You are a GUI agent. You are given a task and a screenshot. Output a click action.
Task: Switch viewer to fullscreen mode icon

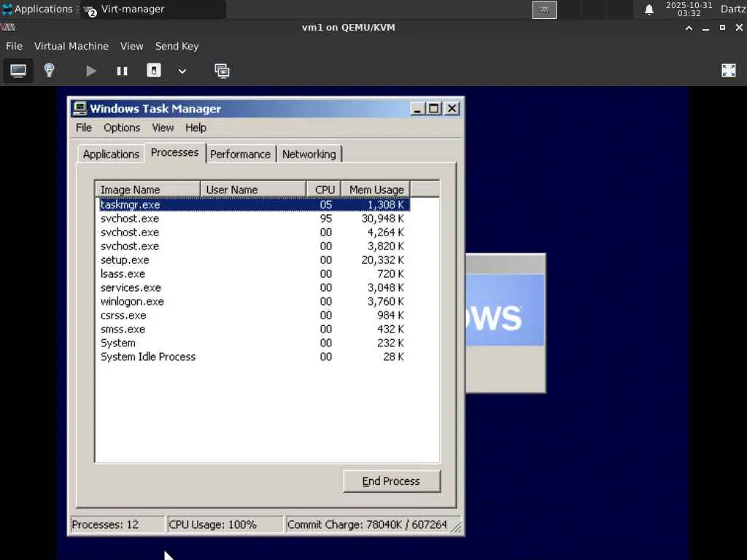tap(729, 71)
